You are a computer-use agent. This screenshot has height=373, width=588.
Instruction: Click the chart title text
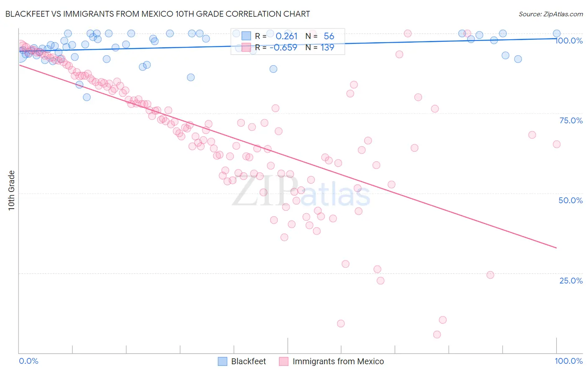(x=158, y=14)
